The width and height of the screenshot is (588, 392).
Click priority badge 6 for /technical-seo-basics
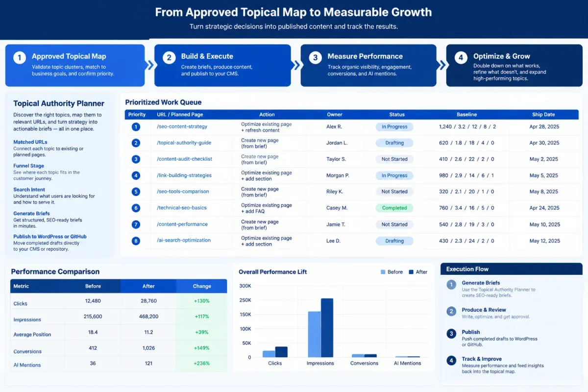(136, 208)
